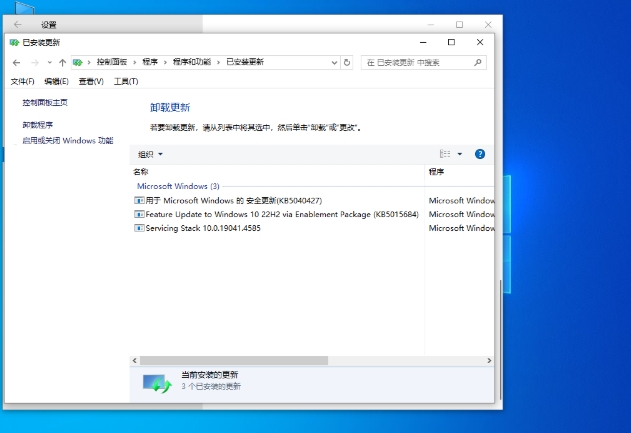The width and height of the screenshot is (631, 433).
Task: Open the 工具(T) menu
Action: click(x=126, y=81)
